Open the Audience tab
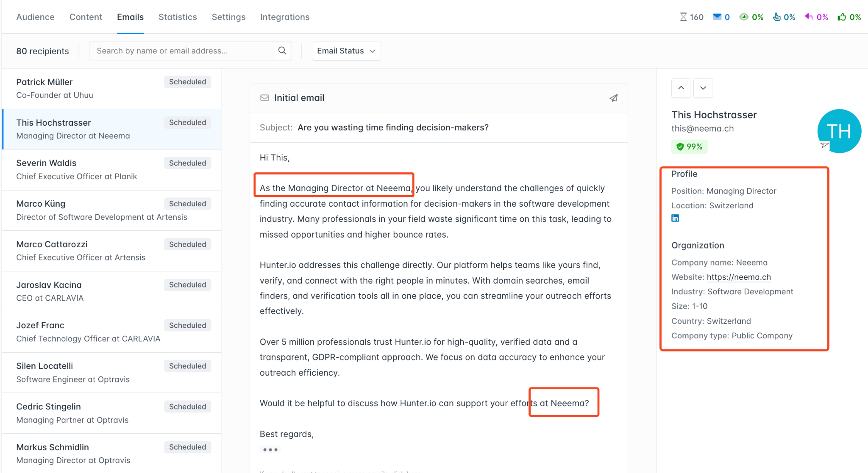This screenshot has height=473, width=868. (x=35, y=17)
